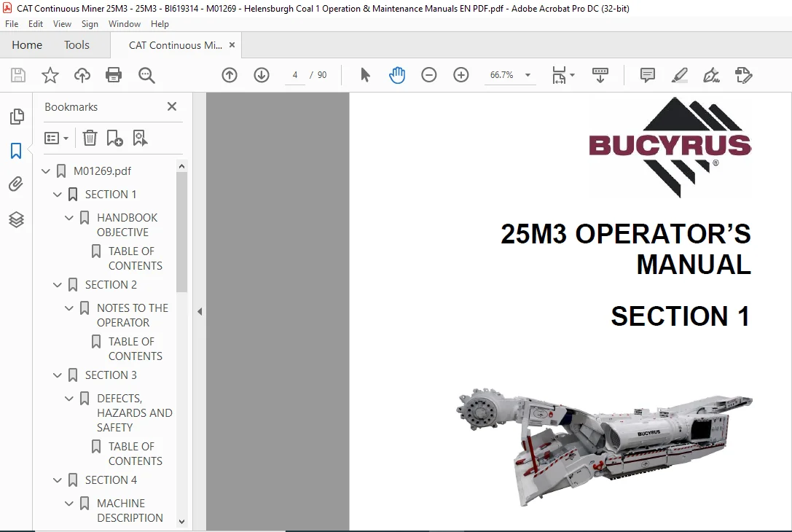Collapse HANDBOOK OBJECTIVE bookmark
Screen dimensions: 792x532
[x=69, y=218]
